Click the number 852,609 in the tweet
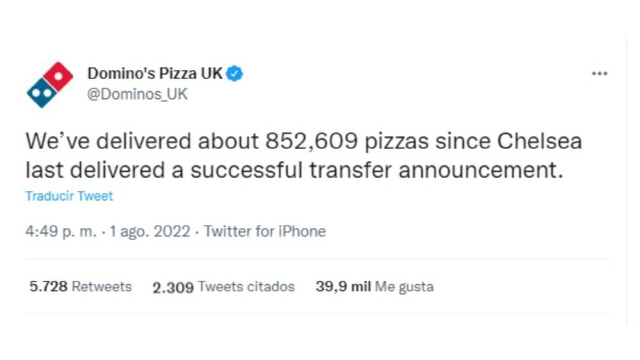Image resolution: width=640 pixels, height=360 pixels. point(311,141)
